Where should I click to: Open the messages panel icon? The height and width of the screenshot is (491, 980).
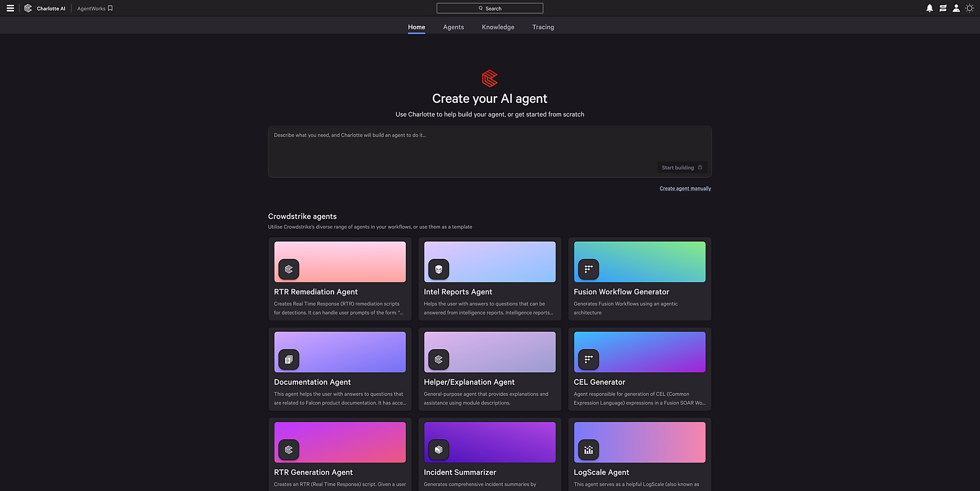click(x=943, y=8)
